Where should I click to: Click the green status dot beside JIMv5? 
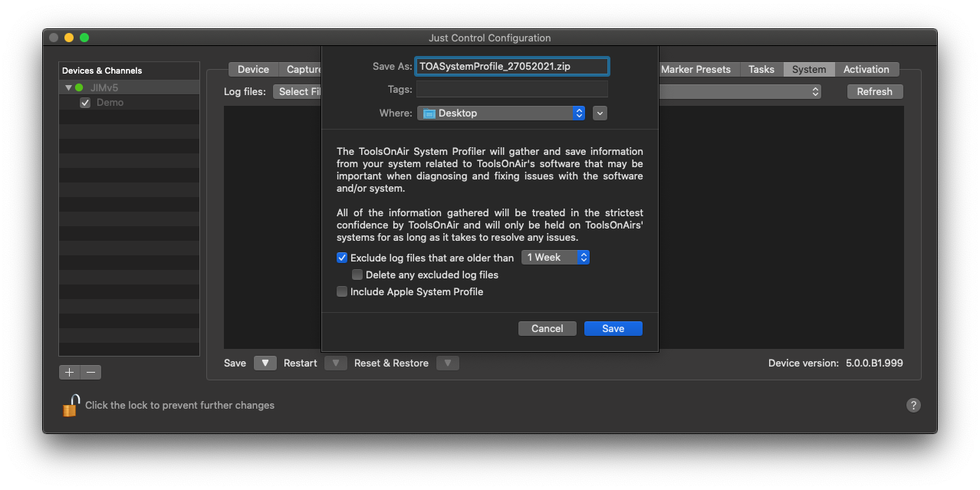pyautogui.click(x=79, y=87)
